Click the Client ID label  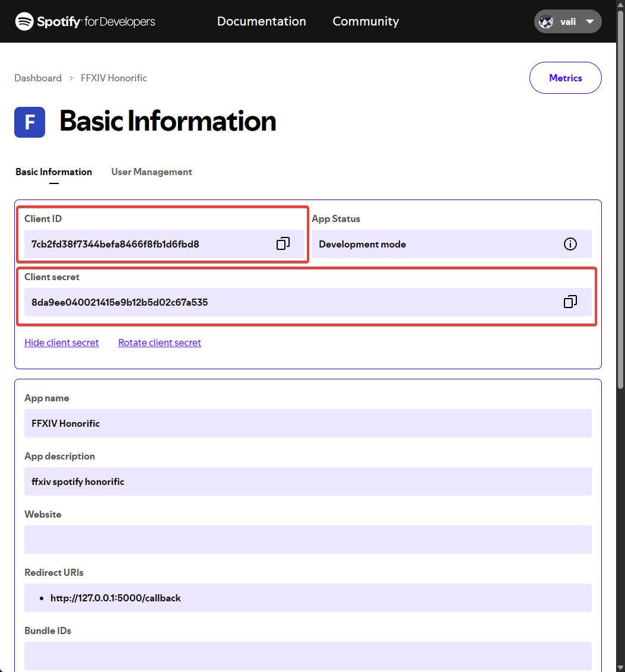(x=43, y=218)
